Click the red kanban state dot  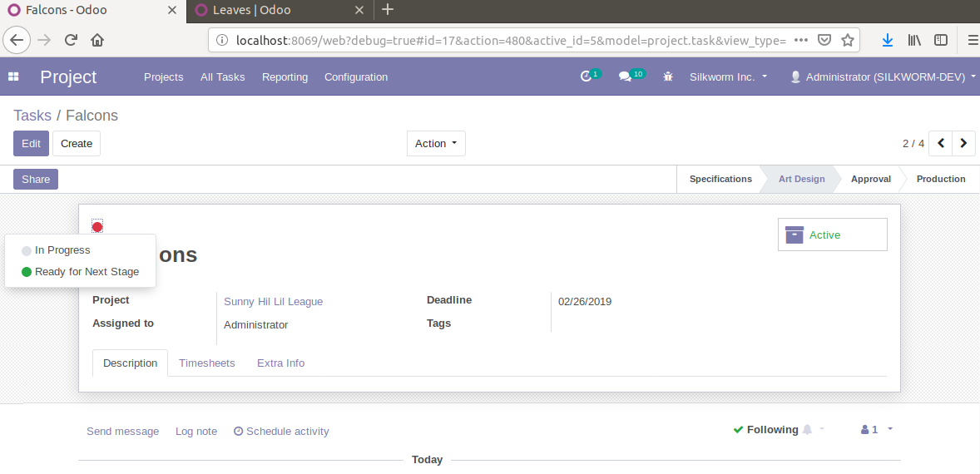point(97,227)
